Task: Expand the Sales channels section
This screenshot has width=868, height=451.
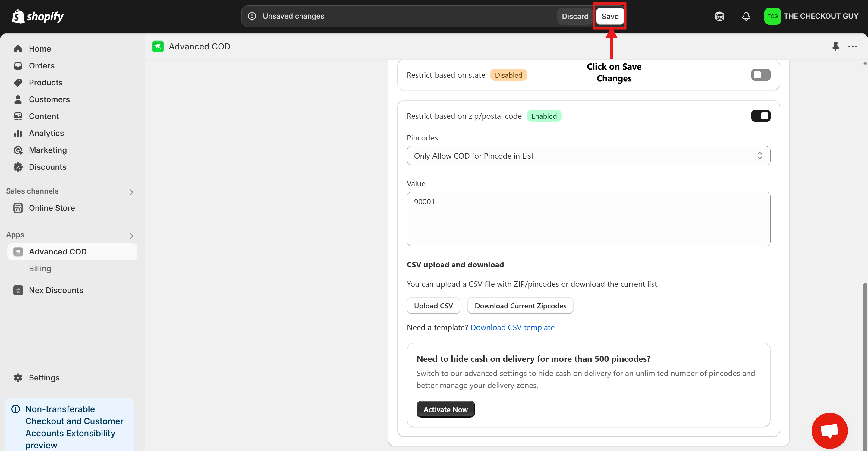Action: (x=131, y=192)
